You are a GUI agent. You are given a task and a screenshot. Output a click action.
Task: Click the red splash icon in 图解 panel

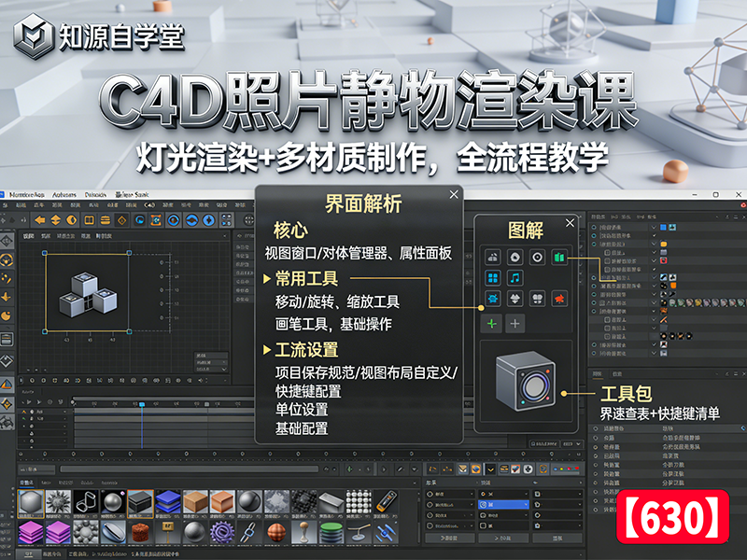point(561,299)
